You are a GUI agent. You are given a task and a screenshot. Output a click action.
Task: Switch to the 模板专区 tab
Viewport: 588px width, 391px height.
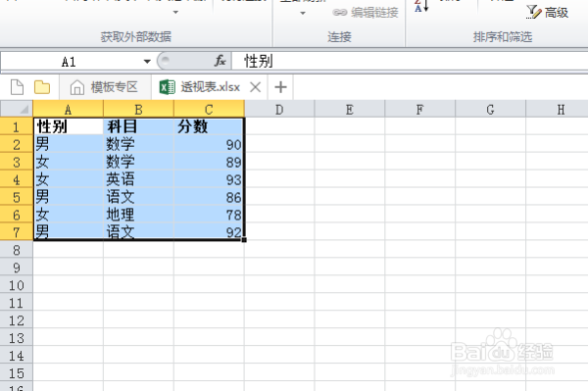pos(105,87)
